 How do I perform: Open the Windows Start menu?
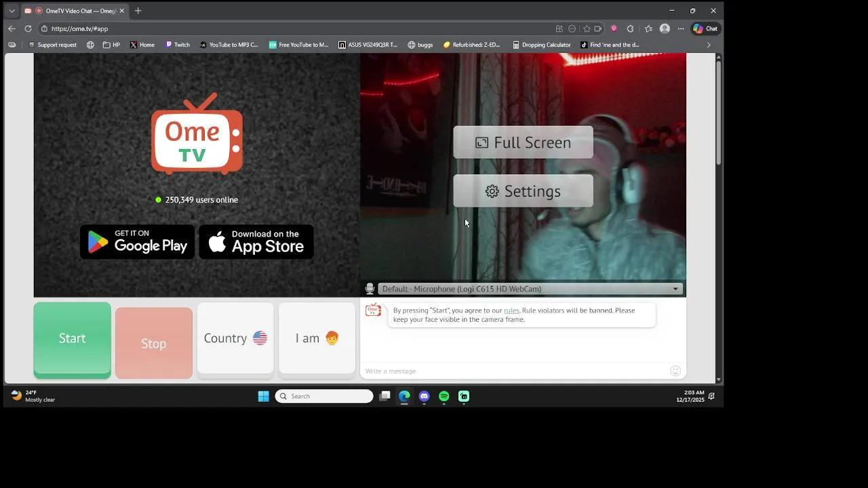(263, 396)
